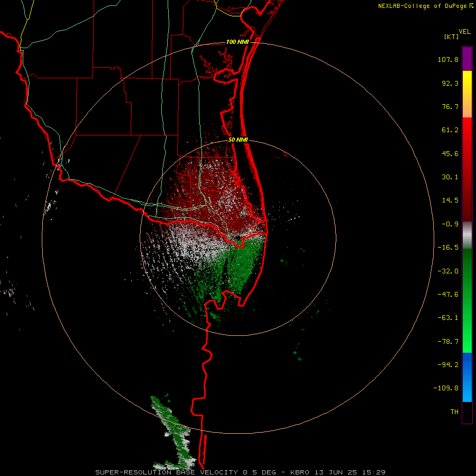The image size is (476, 476).
Task: Click the 92.3 velocity scale value
Action: click(450, 83)
